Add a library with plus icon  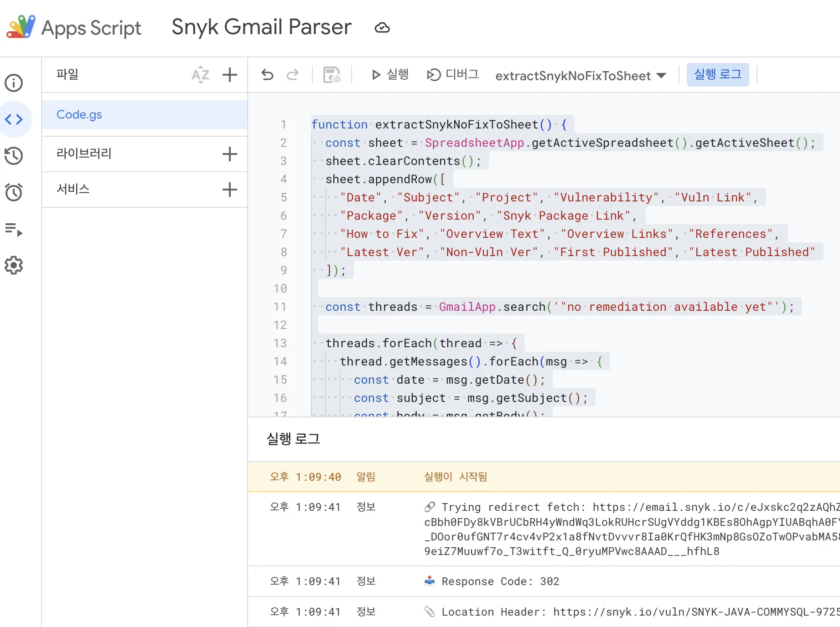click(230, 154)
